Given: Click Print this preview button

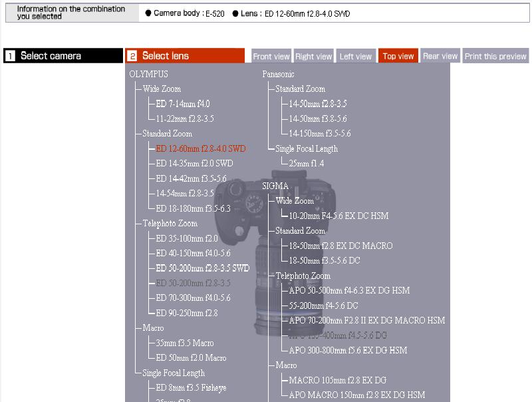Looking at the screenshot, I should (495, 57).
